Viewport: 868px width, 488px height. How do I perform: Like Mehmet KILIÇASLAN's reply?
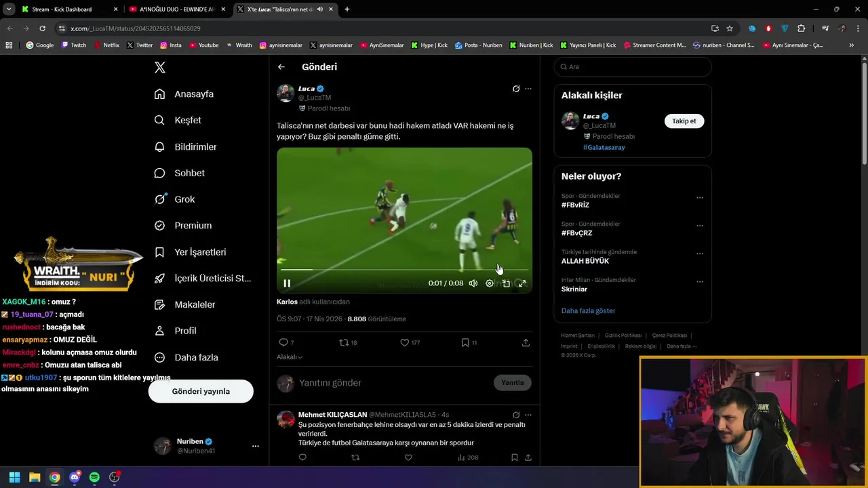tap(408, 457)
